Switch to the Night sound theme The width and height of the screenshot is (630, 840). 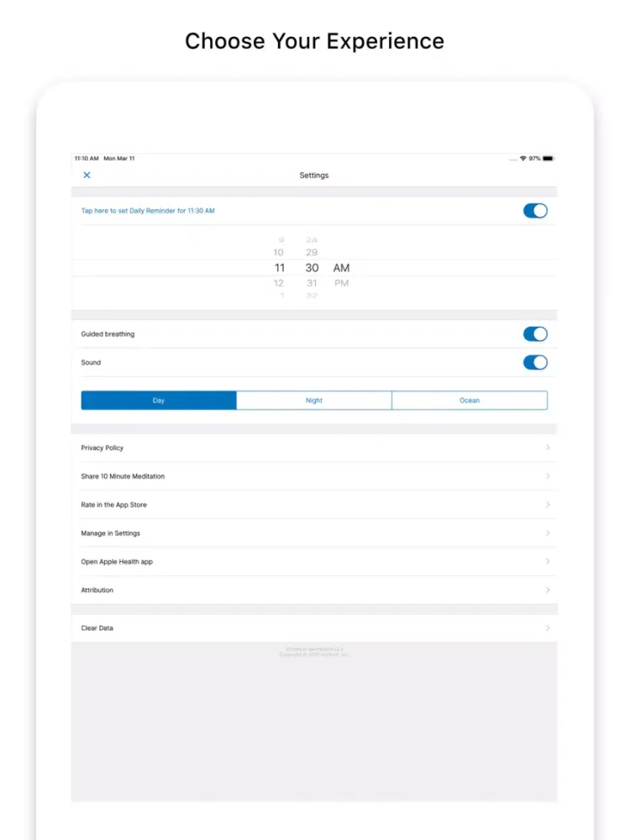[x=314, y=400]
